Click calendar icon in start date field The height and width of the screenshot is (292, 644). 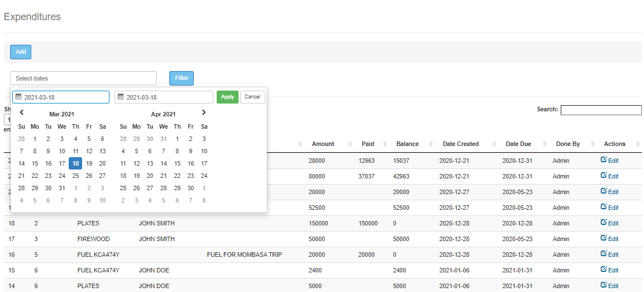[x=18, y=97]
